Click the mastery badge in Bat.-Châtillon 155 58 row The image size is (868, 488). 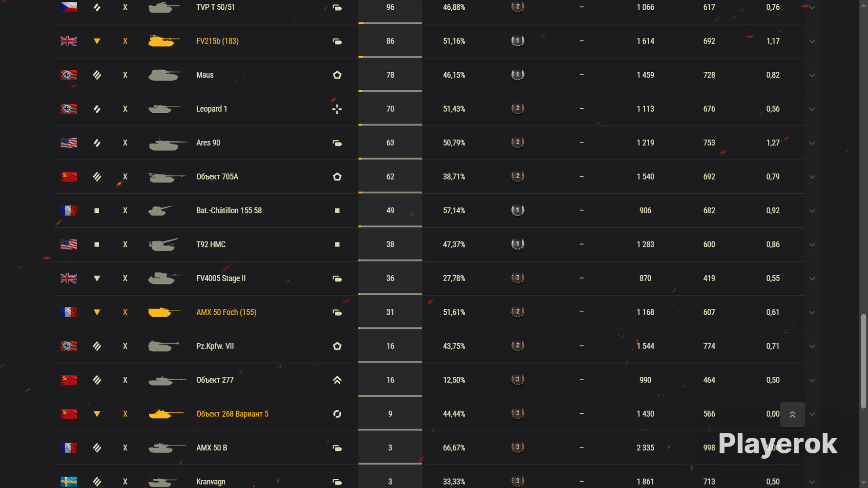517,210
